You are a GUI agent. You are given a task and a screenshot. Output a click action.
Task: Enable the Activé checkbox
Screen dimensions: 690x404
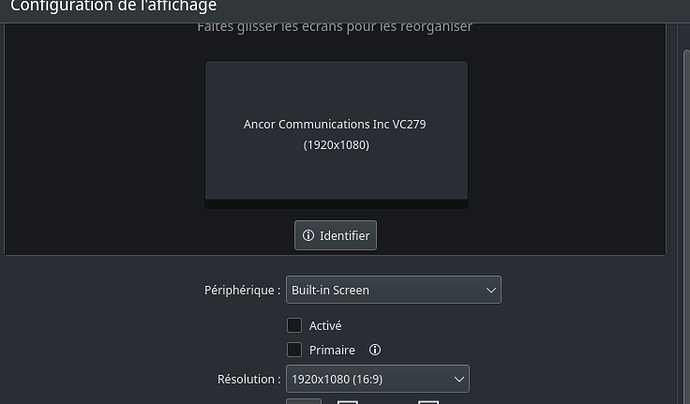point(294,325)
